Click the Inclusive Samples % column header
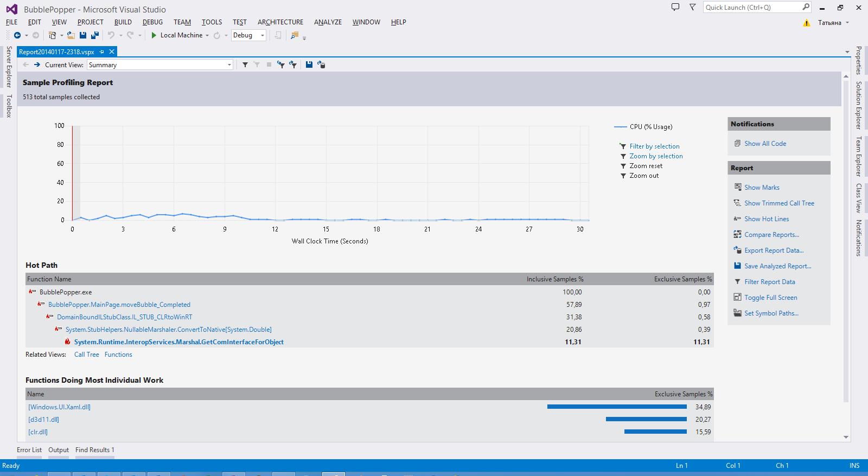 pyautogui.click(x=555, y=279)
